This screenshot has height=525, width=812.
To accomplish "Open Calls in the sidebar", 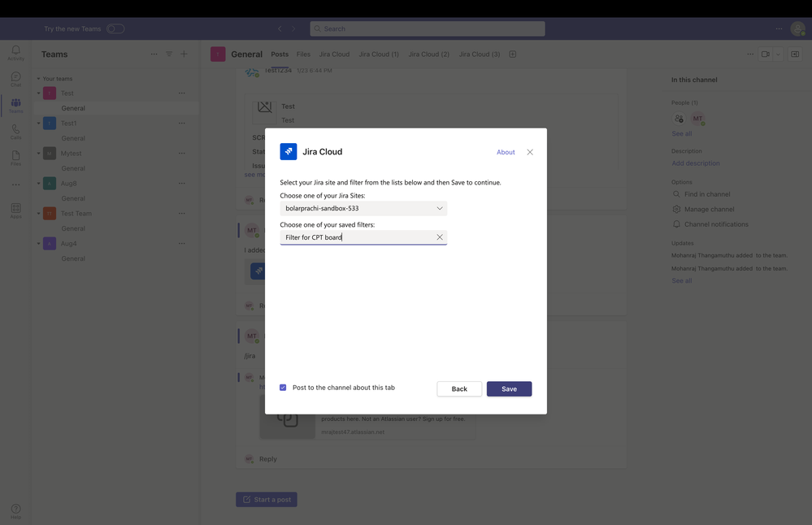I will click(x=15, y=132).
